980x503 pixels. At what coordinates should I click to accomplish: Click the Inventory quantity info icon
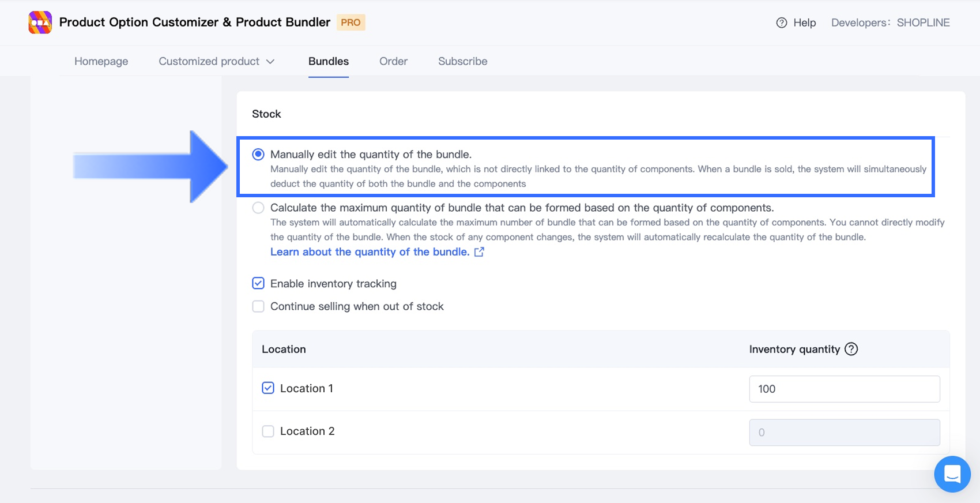tap(851, 349)
